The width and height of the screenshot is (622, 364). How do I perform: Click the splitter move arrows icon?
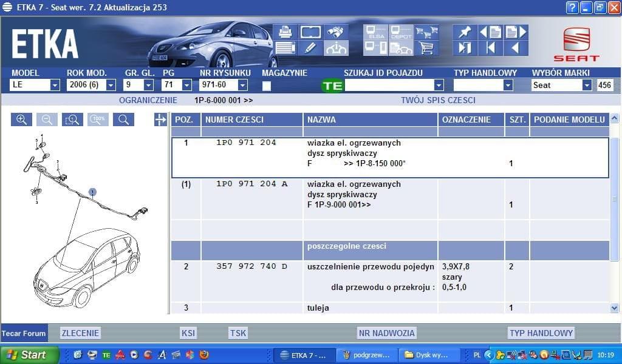click(160, 120)
